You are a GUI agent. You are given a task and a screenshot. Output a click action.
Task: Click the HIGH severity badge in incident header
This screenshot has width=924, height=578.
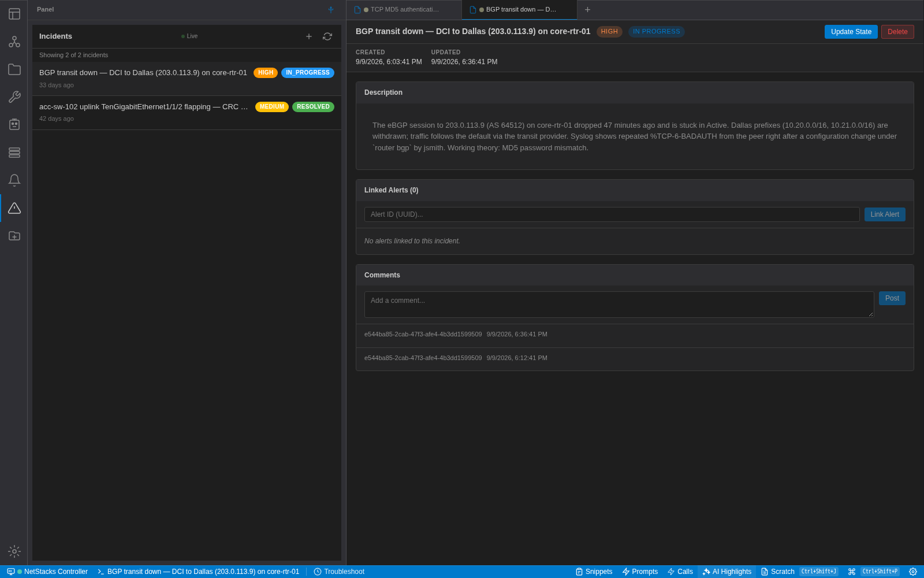pyautogui.click(x=609, y=32)
